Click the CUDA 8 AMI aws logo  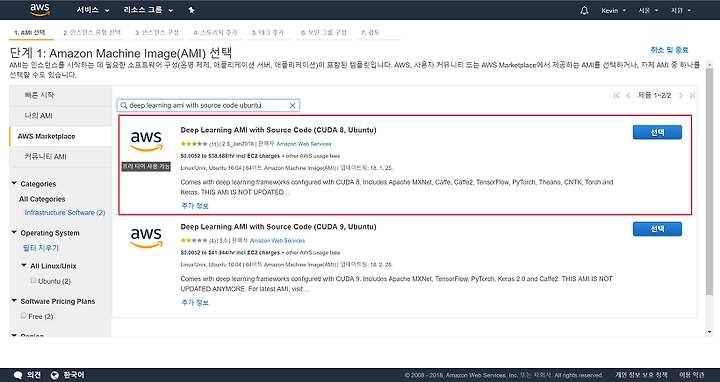[x=146, y=141]
